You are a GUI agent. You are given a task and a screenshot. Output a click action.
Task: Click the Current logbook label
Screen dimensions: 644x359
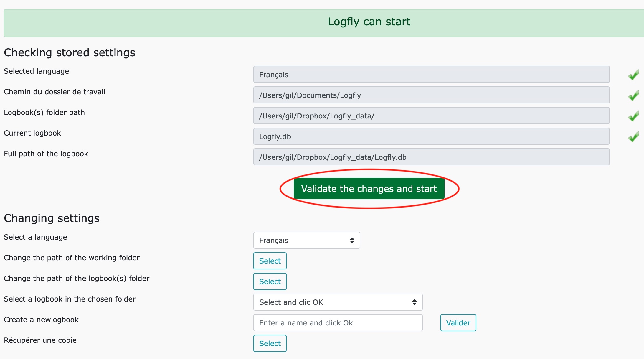pyautogui.click(x=32, y=133)
